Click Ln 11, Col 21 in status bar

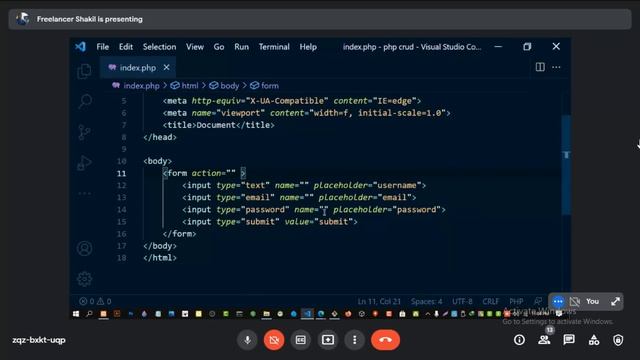click(379, 301)
